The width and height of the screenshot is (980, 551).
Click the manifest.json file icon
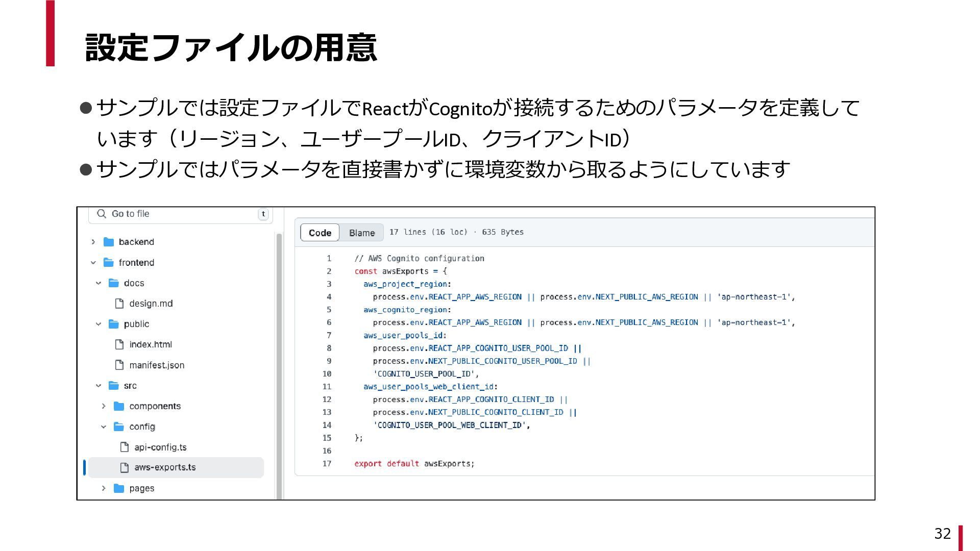click(119, 365)
